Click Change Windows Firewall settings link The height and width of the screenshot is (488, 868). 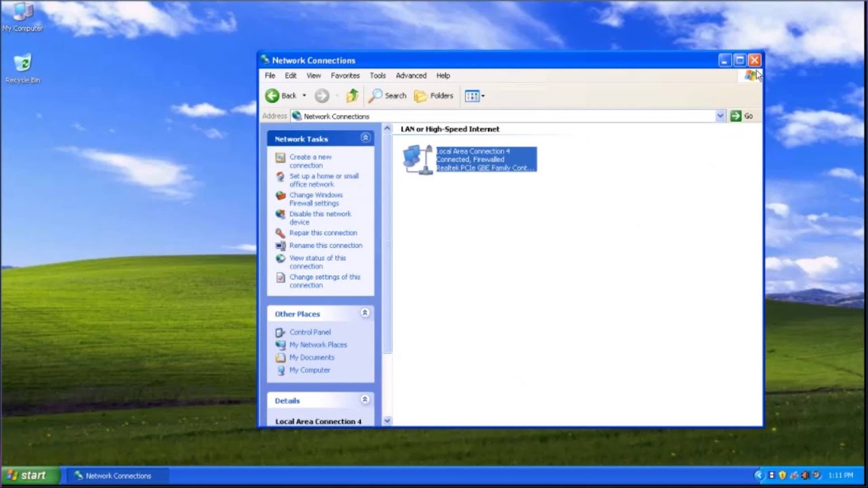point(316,199)
